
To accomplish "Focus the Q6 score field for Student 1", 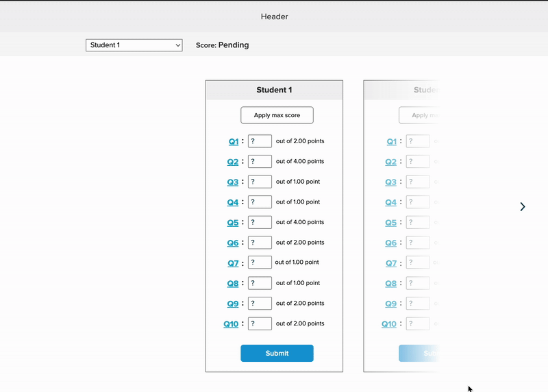I will (260, 243).
